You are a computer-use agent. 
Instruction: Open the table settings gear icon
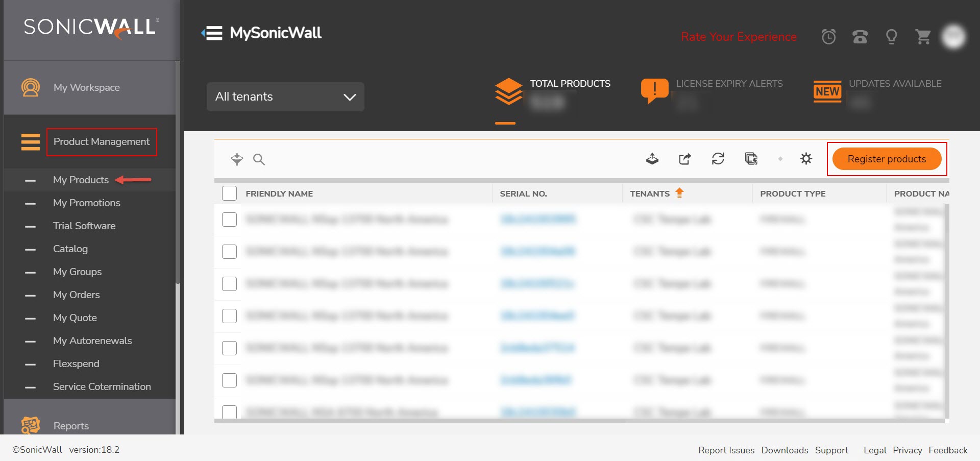(x=806, y=159)
